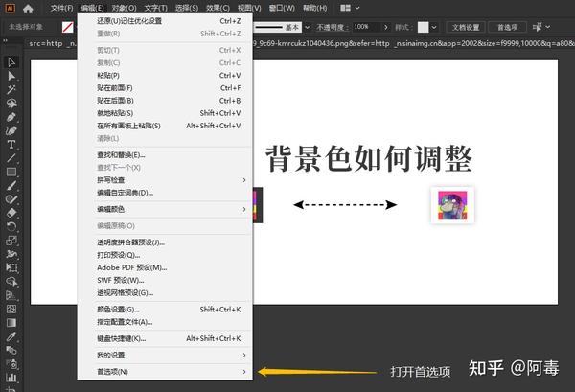Screen dimensions: 575x392
Task: Open Adobe PDF 预设(M)... menu item
Action: pos(165,267)
